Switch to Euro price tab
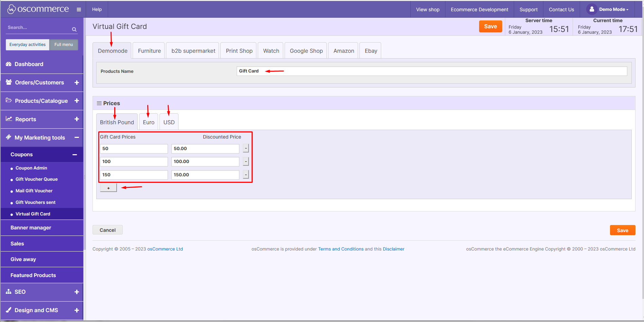644x322 pixels. point(149,122)
